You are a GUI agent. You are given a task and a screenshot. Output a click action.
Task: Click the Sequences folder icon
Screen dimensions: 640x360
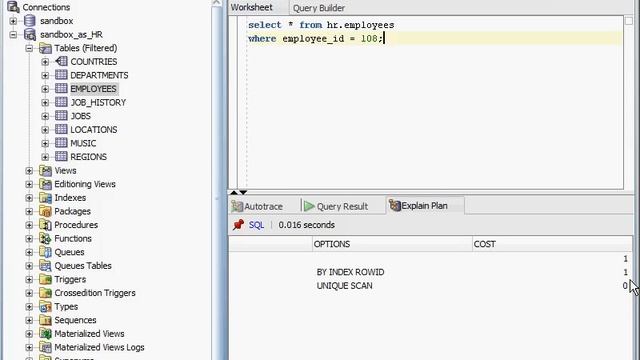[x=45, y=320]
